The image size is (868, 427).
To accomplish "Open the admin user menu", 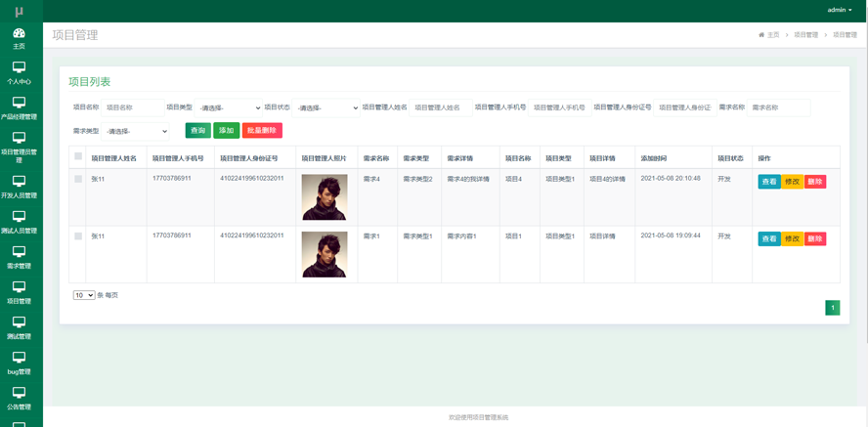I will 839,10.
